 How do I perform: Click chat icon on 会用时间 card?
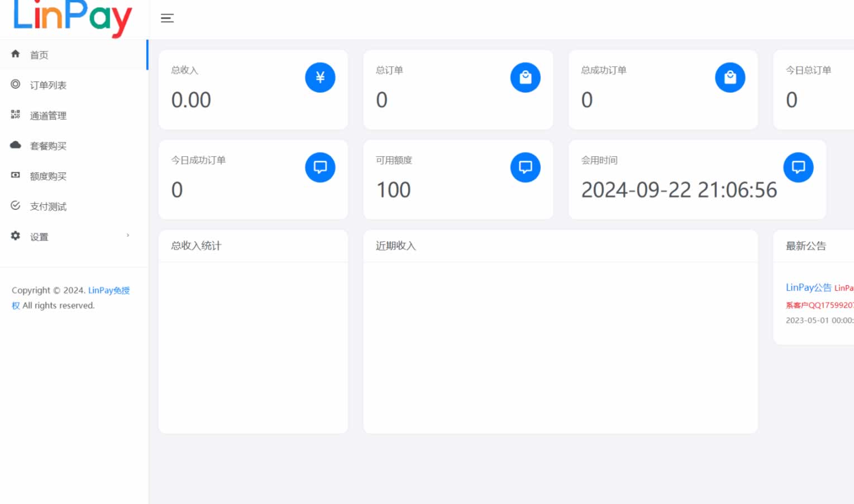pyautogui.click(x=798, y=167)
